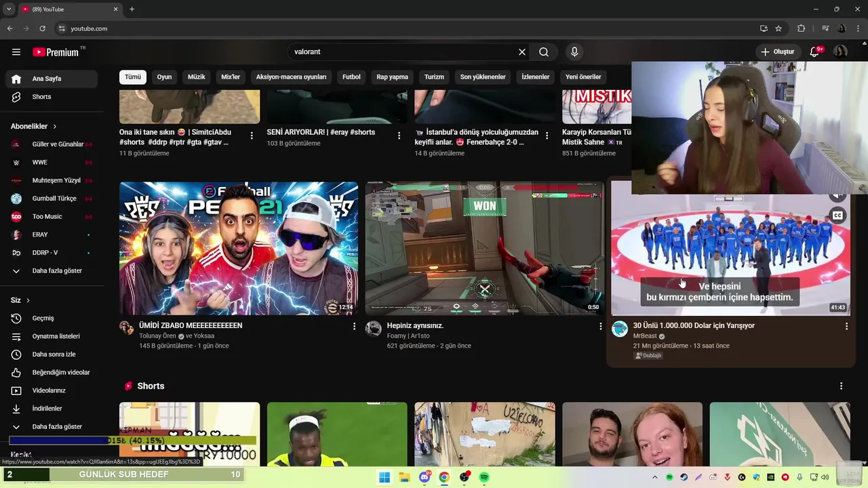The image size is (868, 488).
Task: Show hidden system tray icons
Action: (x=655, y=477)
